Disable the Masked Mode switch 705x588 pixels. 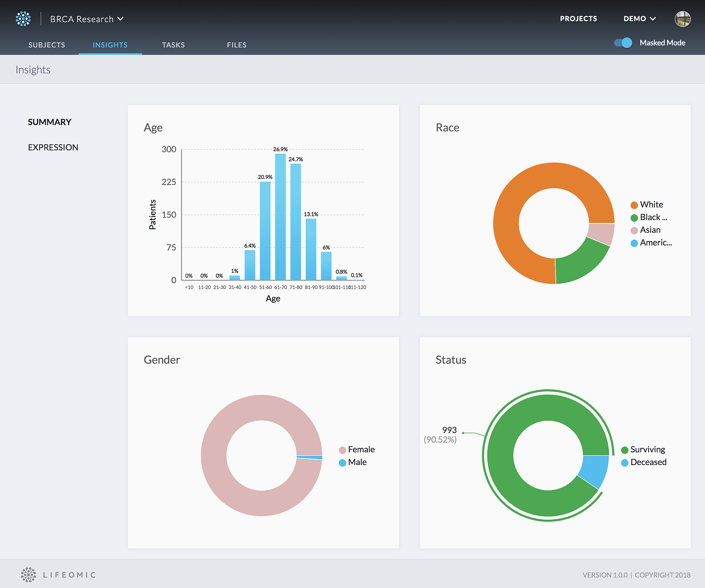tap(623, 43)
